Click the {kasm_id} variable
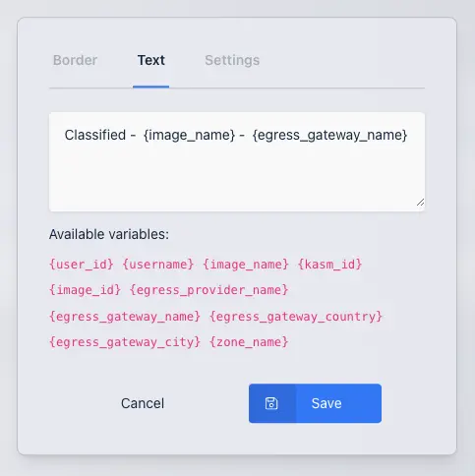 [329, 265]
